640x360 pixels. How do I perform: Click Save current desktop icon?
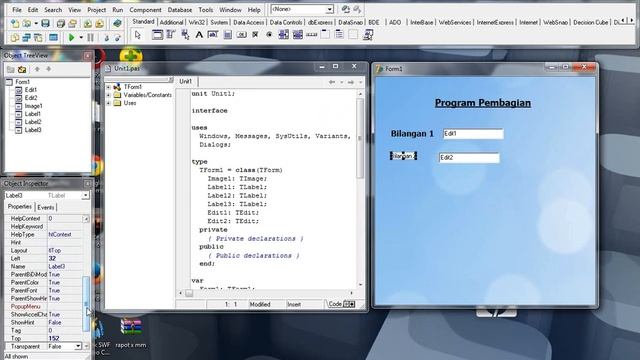coord(346,9)
